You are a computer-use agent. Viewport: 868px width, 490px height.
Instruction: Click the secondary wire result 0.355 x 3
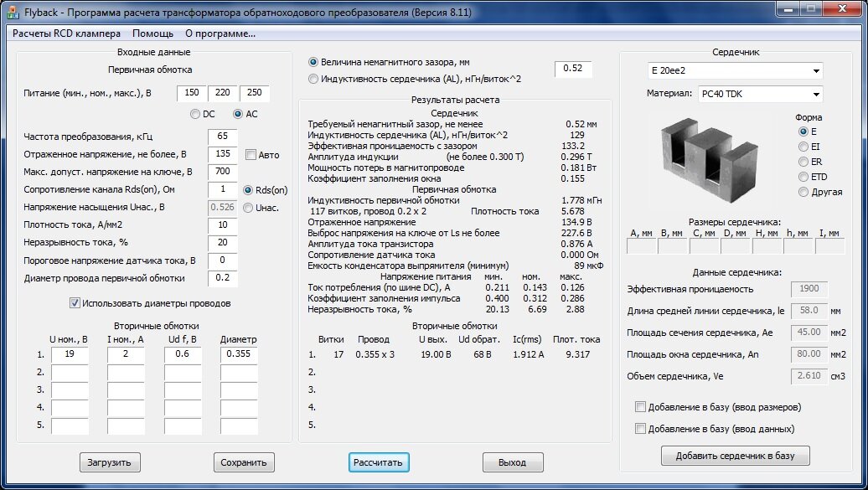pyautogui.click(x=375, y=354)
